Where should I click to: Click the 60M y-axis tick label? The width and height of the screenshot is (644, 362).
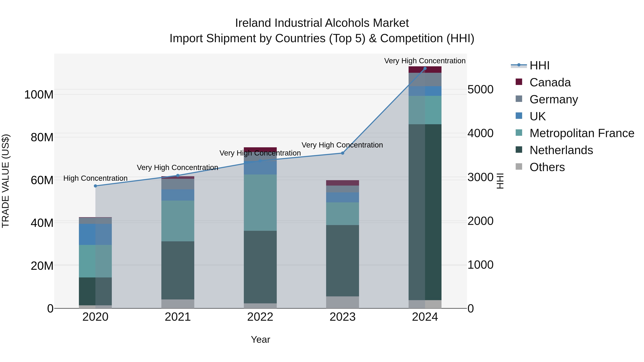42,180
